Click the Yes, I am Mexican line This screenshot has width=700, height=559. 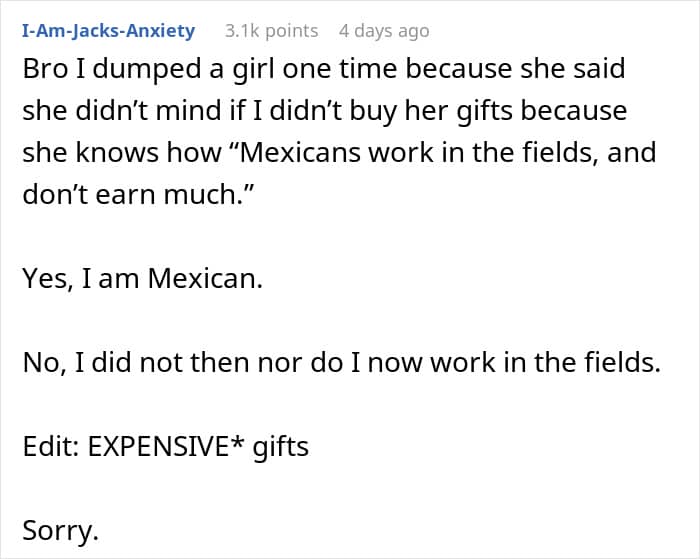[142, 278]
